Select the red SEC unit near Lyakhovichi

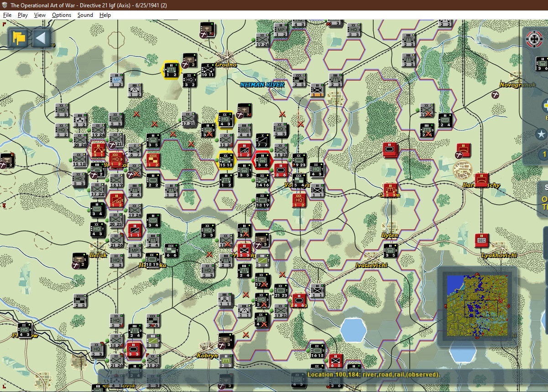click(x=481, y=240)
